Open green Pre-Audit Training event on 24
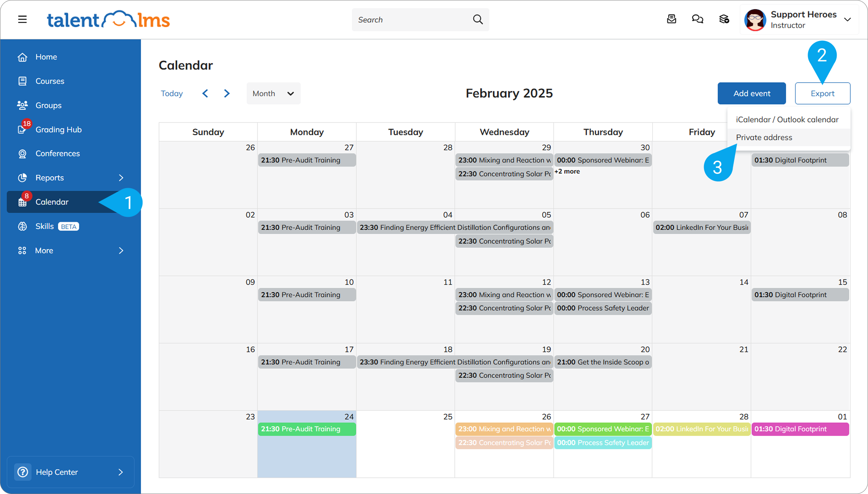The width and height of the screenshot is (868, 494). click(307, 429)
